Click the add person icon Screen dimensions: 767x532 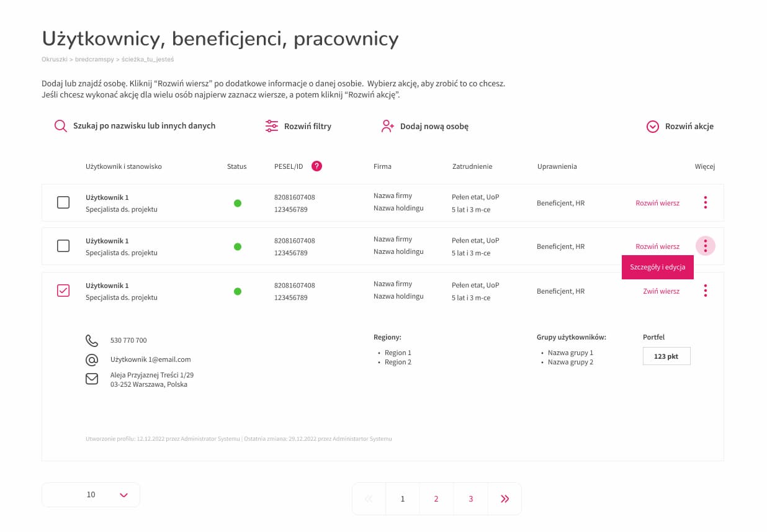(387, 126)
